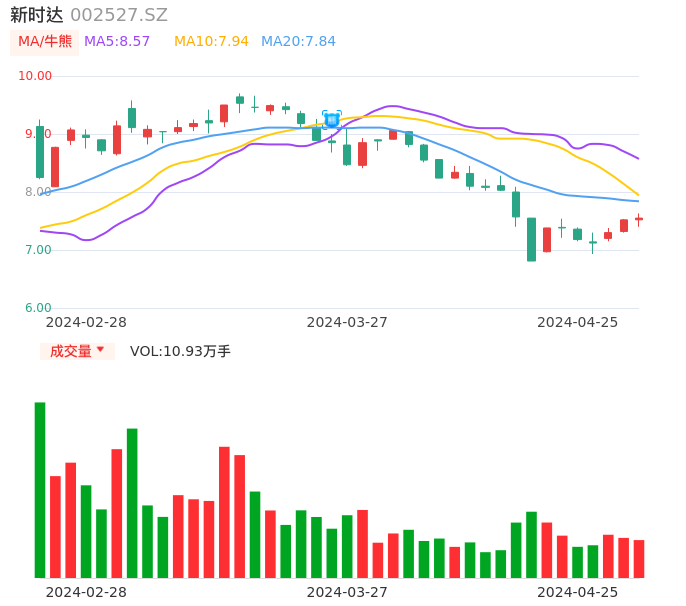
Task: Toggle the blue MA20:7.84 legend
Action: [x=298, y=42]
